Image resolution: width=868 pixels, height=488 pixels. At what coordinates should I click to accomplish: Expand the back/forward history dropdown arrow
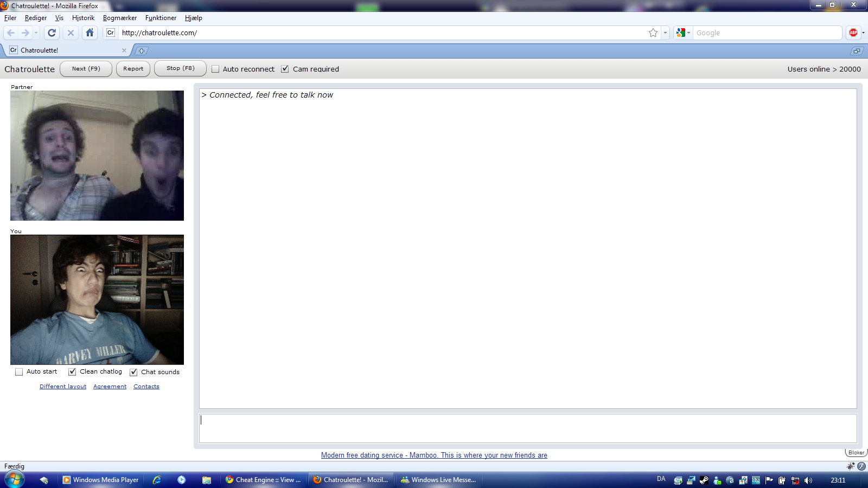(36, 33)
